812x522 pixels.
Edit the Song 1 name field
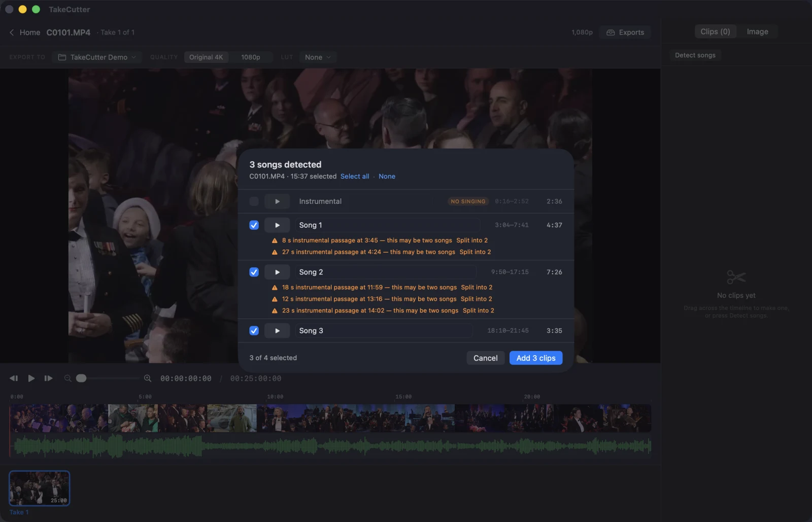click(x=388, y=225)
